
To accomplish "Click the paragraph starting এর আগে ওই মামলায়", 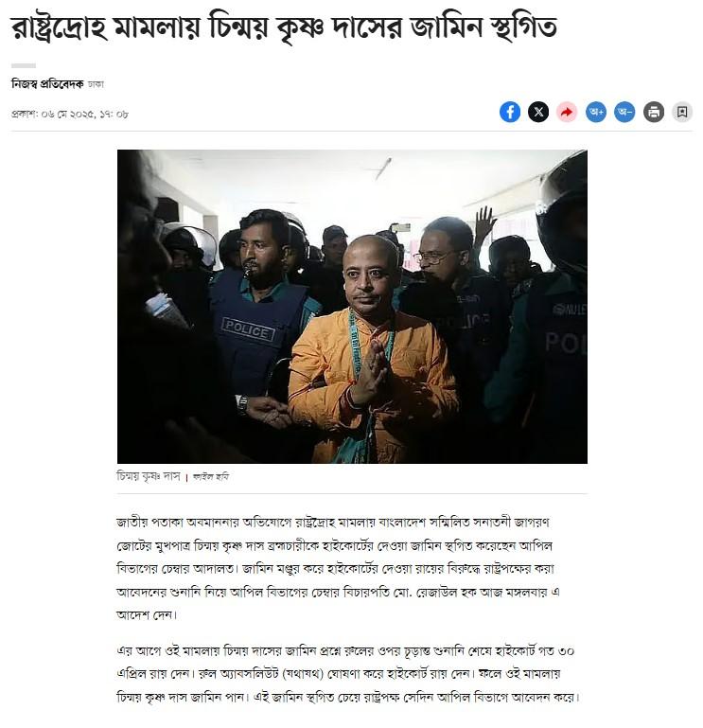I will click(347, 674).
